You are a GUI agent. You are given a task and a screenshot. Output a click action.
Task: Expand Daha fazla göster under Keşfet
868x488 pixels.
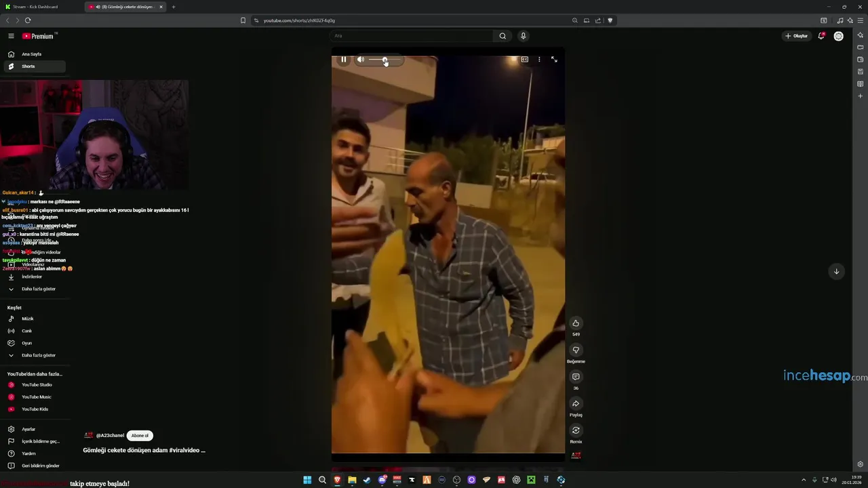tap(34, 355)
